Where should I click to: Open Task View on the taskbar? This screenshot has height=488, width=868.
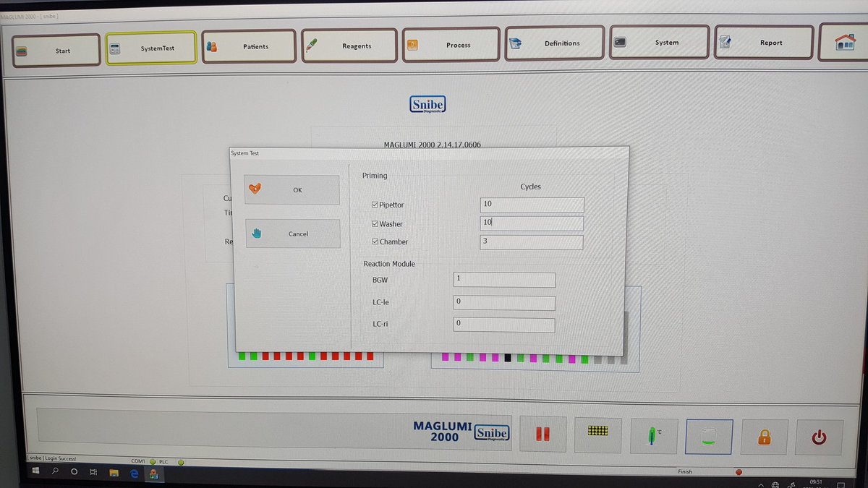click(94, 474)
